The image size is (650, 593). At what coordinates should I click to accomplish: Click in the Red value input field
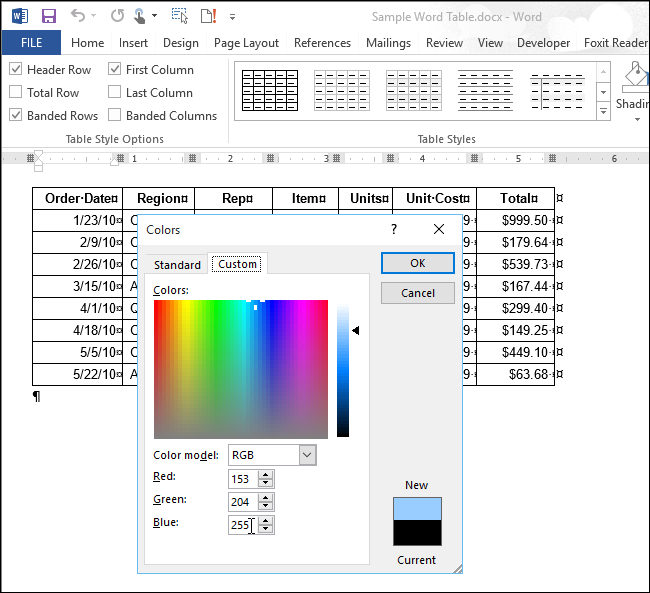242,479
